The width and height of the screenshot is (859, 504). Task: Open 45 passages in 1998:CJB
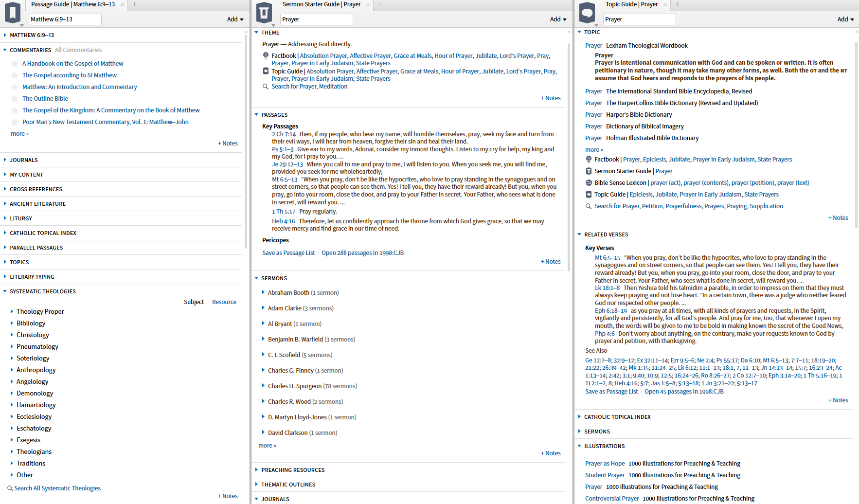(684, 392)
